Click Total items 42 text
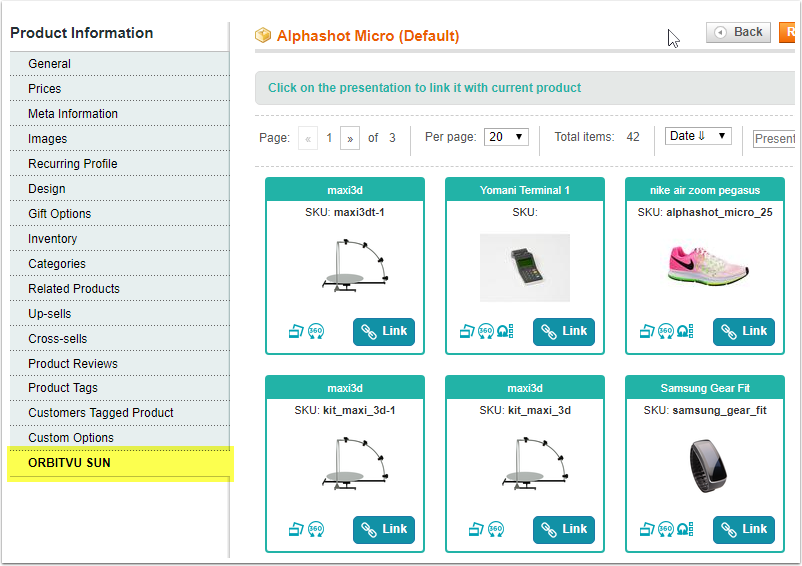The width and height of the screenshot is (802, 566). [x=597, y=137]
